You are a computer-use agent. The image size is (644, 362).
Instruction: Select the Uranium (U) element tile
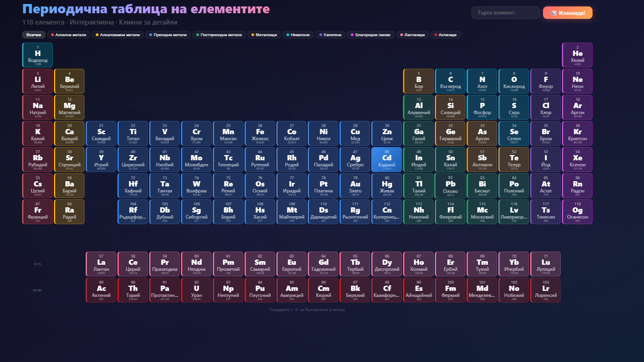click(196, 290)
